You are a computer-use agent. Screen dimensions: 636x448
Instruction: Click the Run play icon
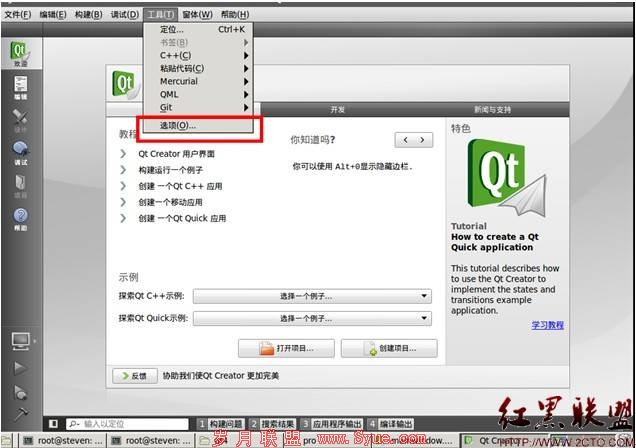(x=20, y=368)
